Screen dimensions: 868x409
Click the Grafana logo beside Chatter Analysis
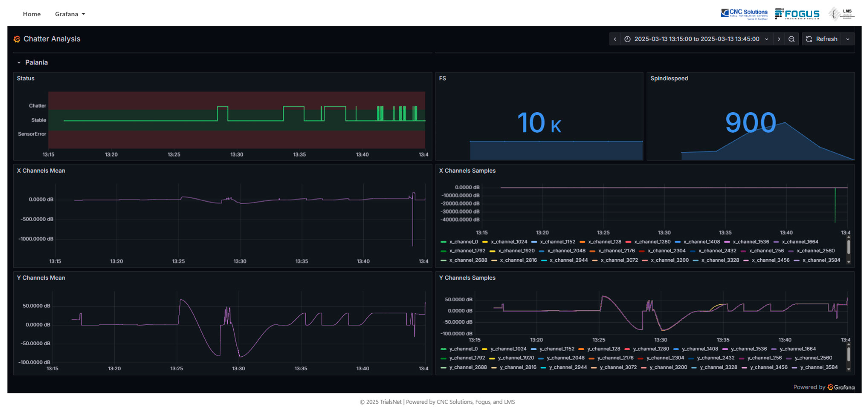click(x=17, y=39)
